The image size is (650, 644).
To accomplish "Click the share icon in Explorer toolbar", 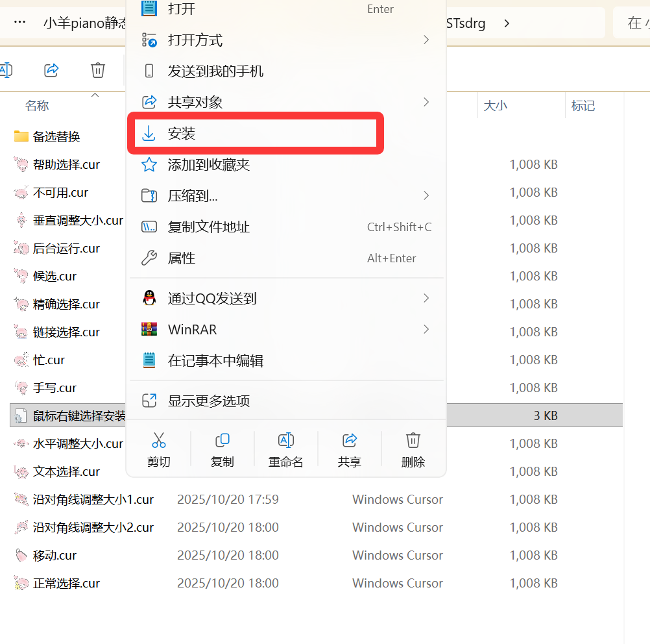I will click(x=52, y=70).
